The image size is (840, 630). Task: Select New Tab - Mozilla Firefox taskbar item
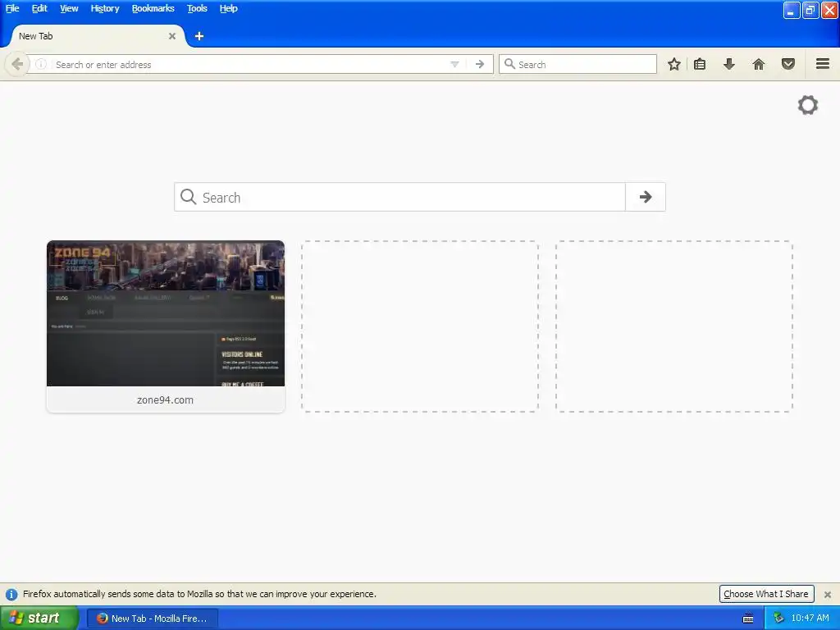coord(152,619)
